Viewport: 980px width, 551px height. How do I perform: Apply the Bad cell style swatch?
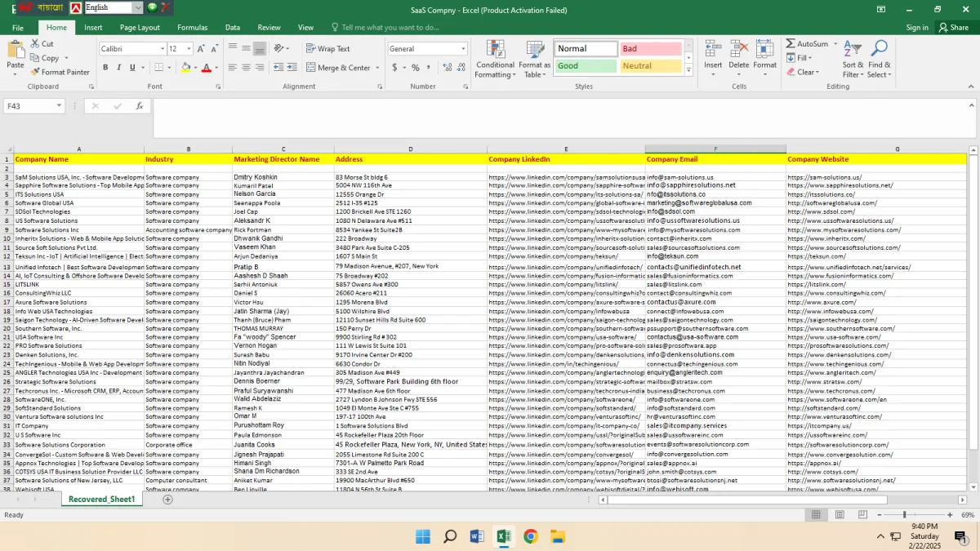coord(650,49)
